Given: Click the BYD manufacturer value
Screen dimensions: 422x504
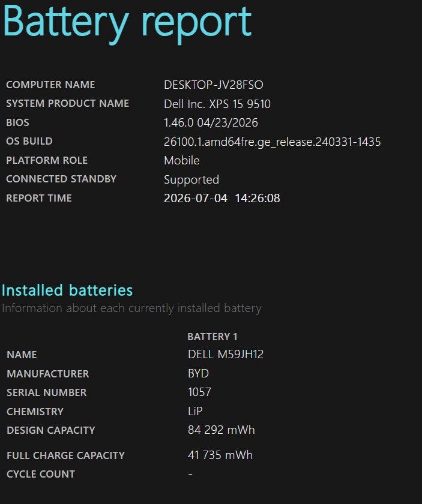Looking at the screenshot, I should pyautogui.click(x=198, y=373).
